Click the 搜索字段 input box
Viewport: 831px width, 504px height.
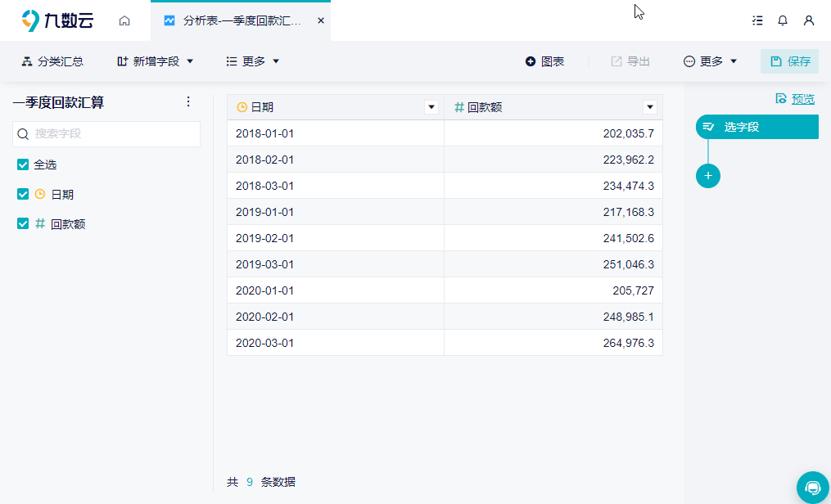(x=106, y=134)
